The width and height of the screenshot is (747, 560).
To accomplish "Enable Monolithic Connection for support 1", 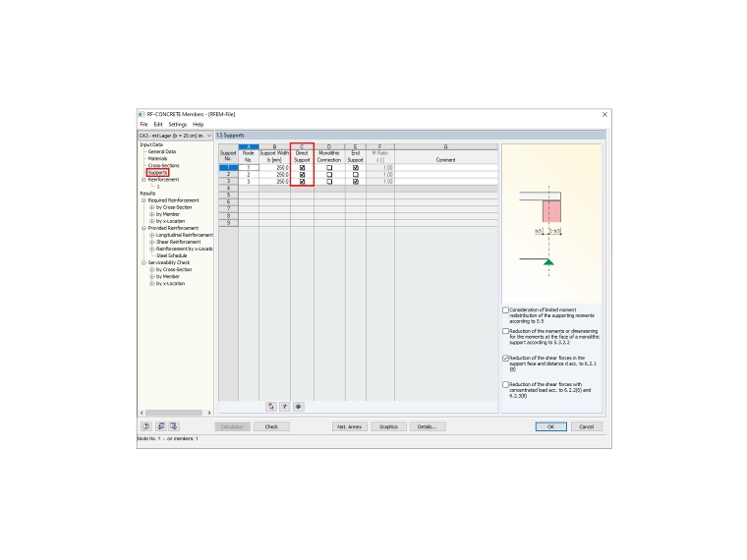I will point(329,168).
